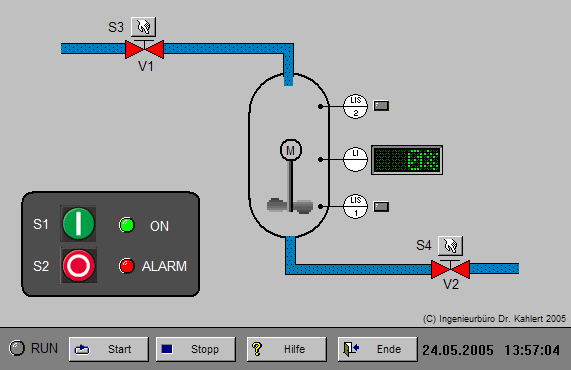Start the simulation with Start button
This screenshot has width=571, height=370.
pos(109,349)
